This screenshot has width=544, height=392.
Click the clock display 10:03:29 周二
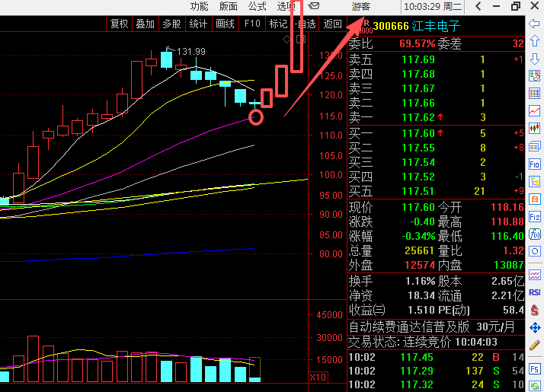click(433, 7)
